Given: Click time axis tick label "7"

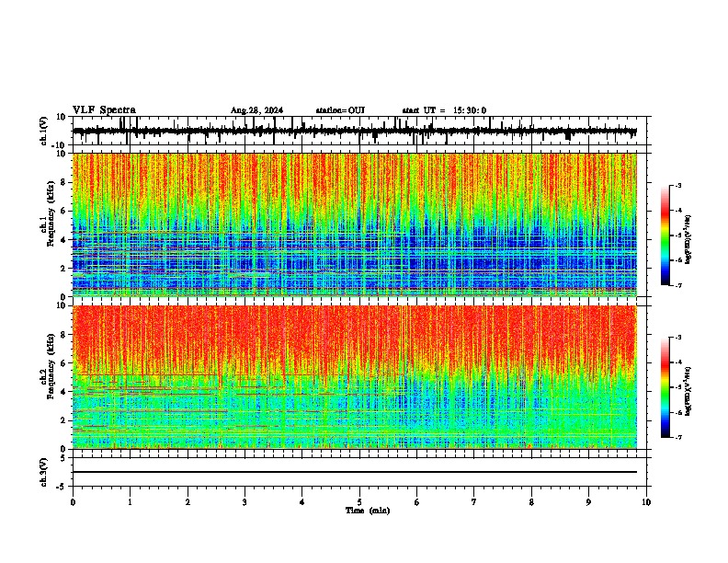Looking at the screenshot, I should 474,502.
